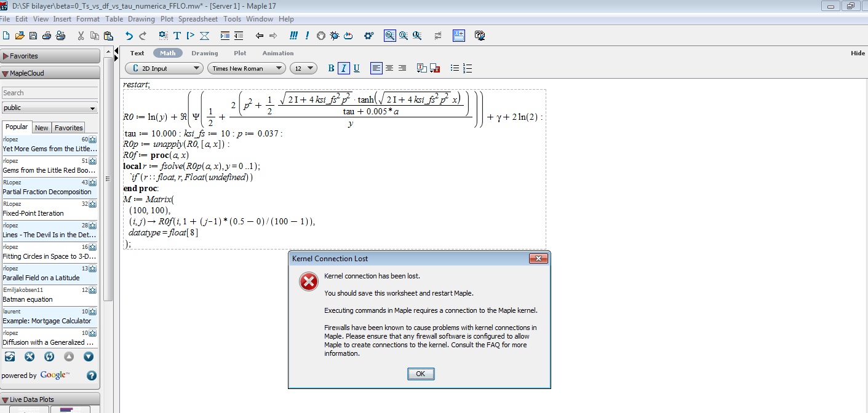Viewport: 868px width, 413px height.
Task: Open the Insert menu
Action: coord(62,19)
